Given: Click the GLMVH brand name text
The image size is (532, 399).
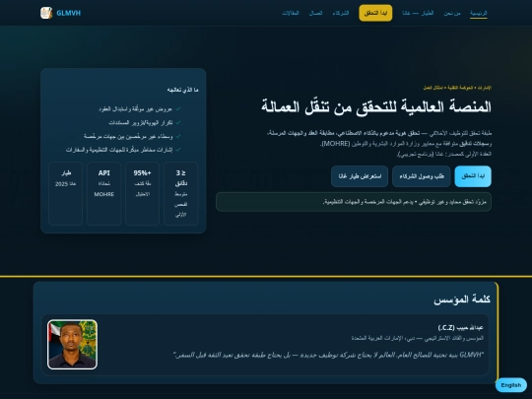Looking at the screenshot, I should (69, 13).
